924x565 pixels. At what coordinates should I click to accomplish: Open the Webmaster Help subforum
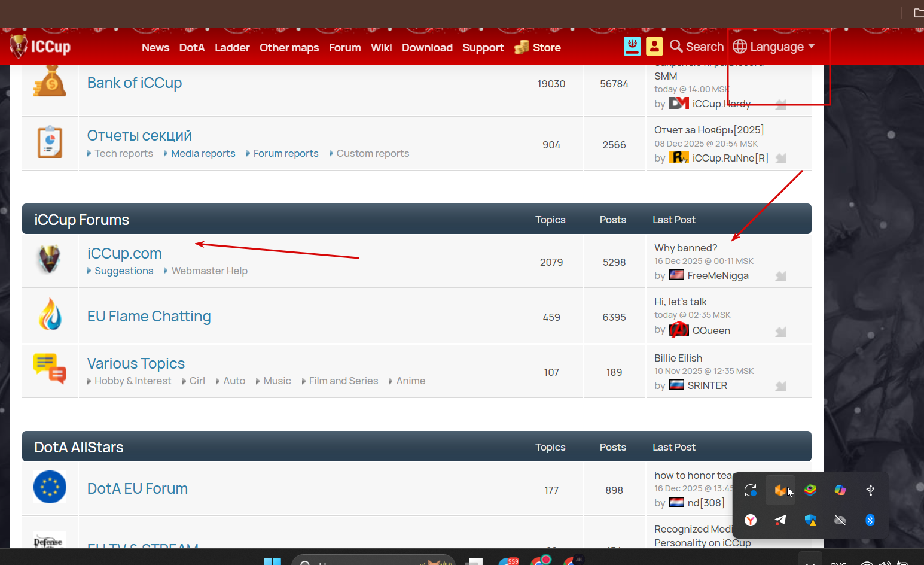[x=209, y=271]
